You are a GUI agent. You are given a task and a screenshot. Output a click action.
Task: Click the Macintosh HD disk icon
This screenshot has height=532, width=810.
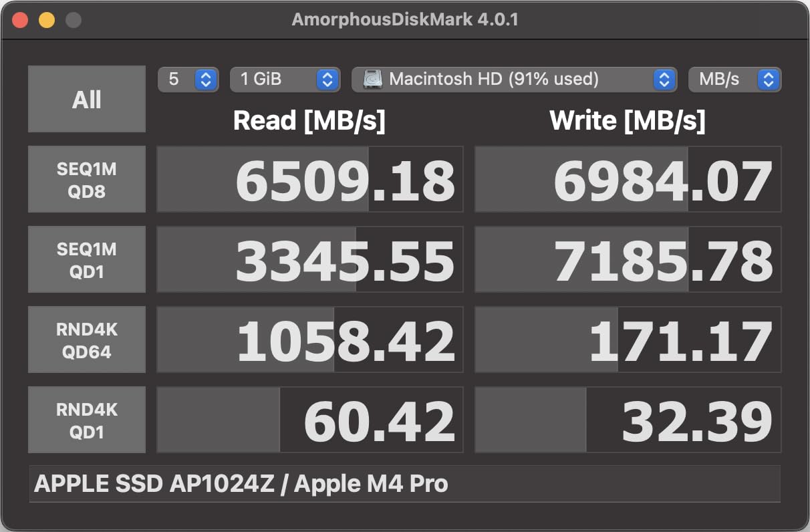coord(373,80)
